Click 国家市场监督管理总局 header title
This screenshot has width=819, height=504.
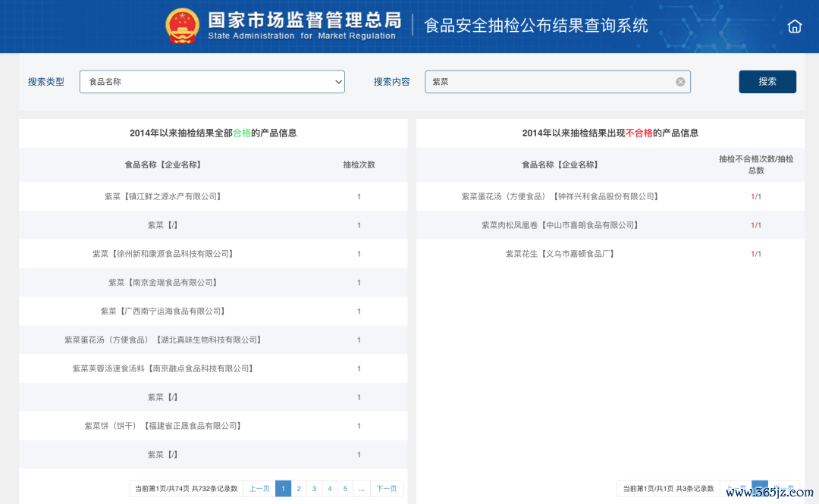tap(305, 20)
